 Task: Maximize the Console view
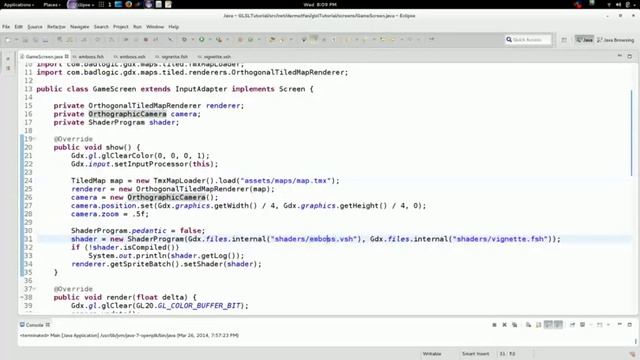629,324
